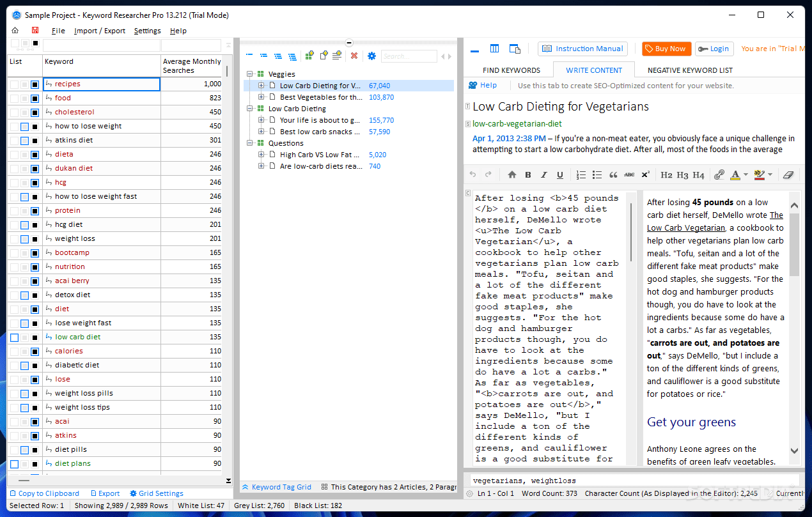Click the red save disk icon
This screenshot has width=812, height=517.
tap(35, 30)
